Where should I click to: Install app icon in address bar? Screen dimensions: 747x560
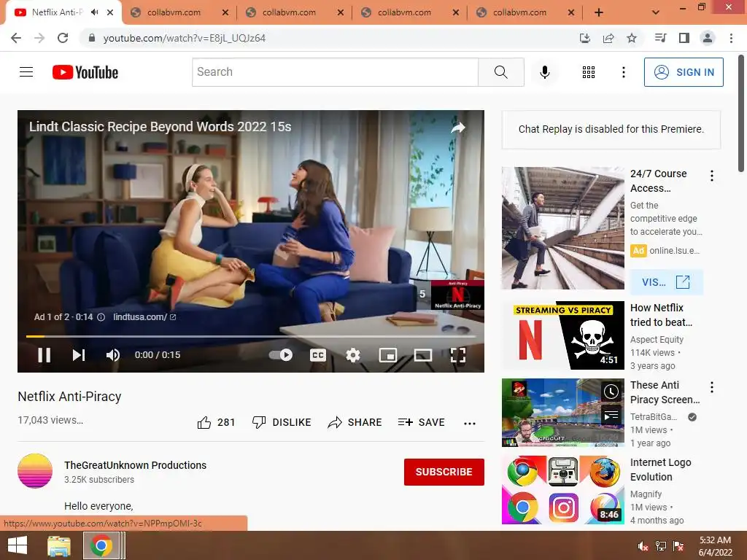pyautogui.click(x=584, y=38)
